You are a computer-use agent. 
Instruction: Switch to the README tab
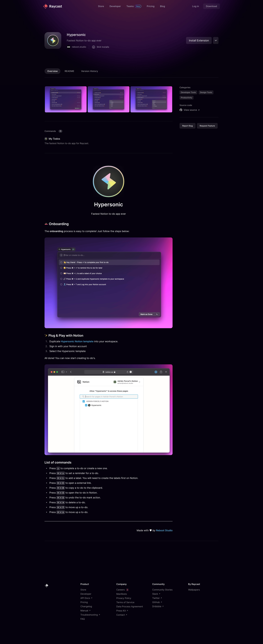pos(69,71)
